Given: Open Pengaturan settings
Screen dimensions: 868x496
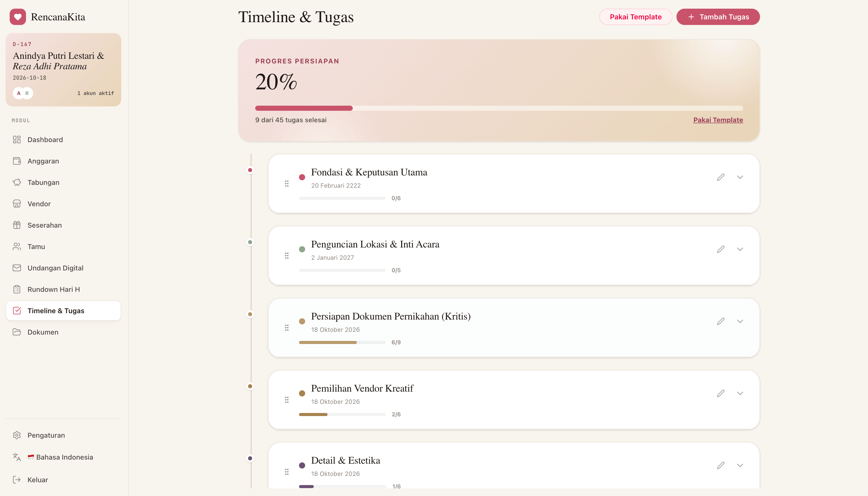Looking at the screenshot, I should coord(63,435).
